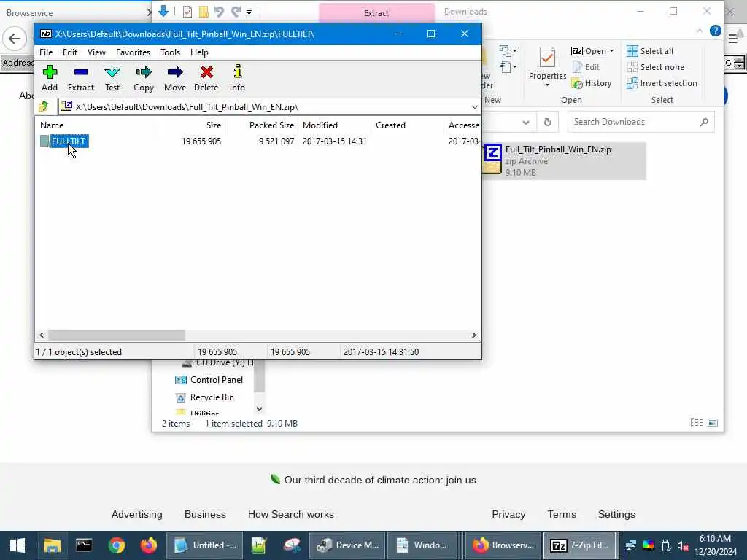Click the horizontal scrollbar right arrow in 7-Zip
The width and height of the screenshot is (747, 560).
(x=473, y=335)
